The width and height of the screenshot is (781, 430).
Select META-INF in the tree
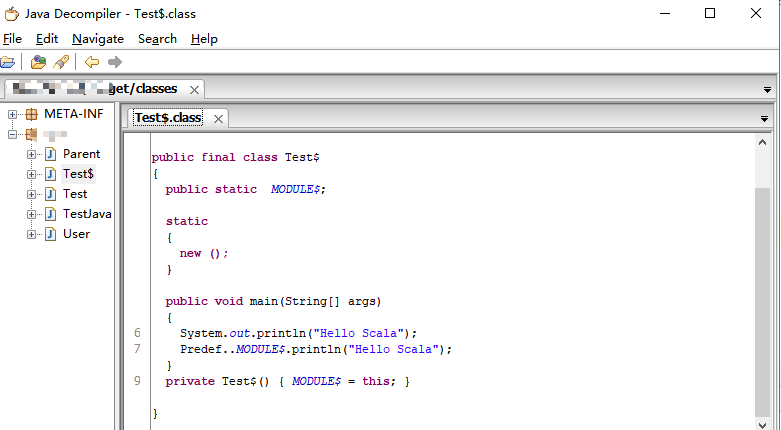click(x=74, y=114)
